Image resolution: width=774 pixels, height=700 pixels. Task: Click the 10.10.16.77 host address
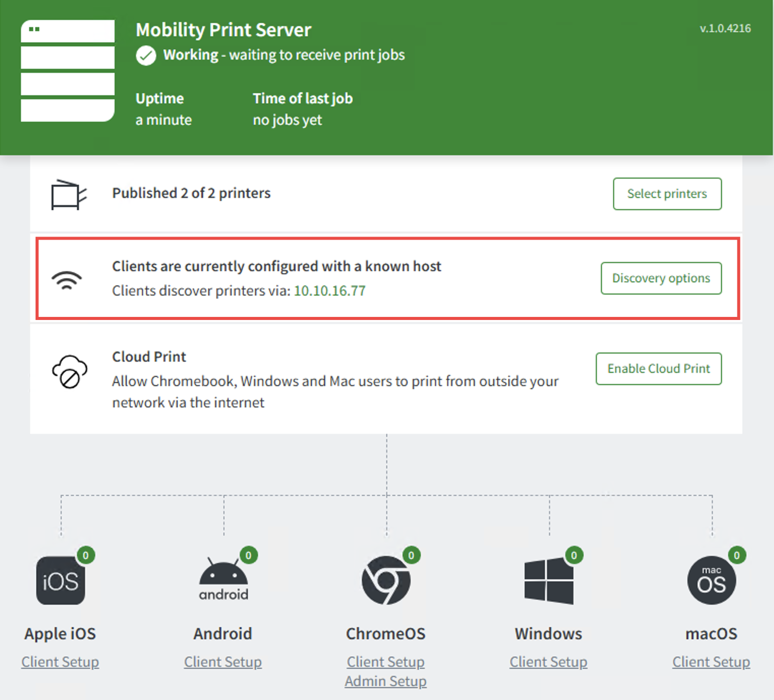click(x=330, y=291)
